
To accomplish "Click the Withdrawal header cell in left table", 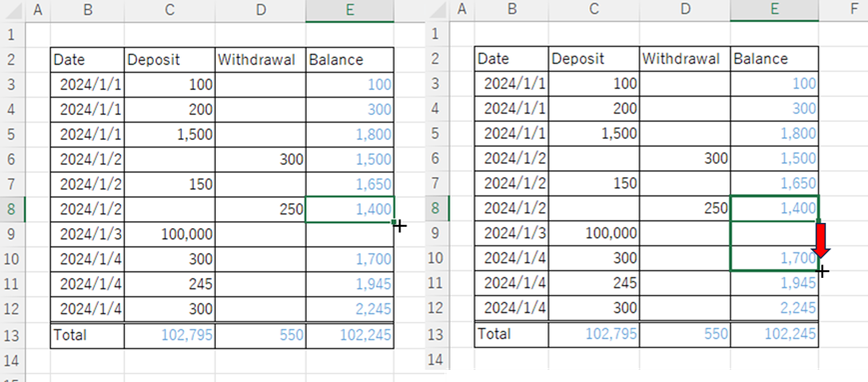I will point(260,60).
